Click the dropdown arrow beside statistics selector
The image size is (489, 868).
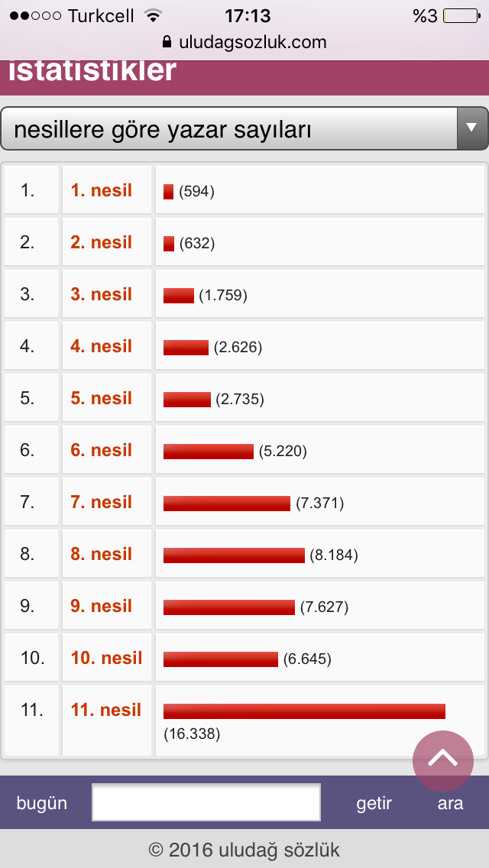(x=471, y=128)
